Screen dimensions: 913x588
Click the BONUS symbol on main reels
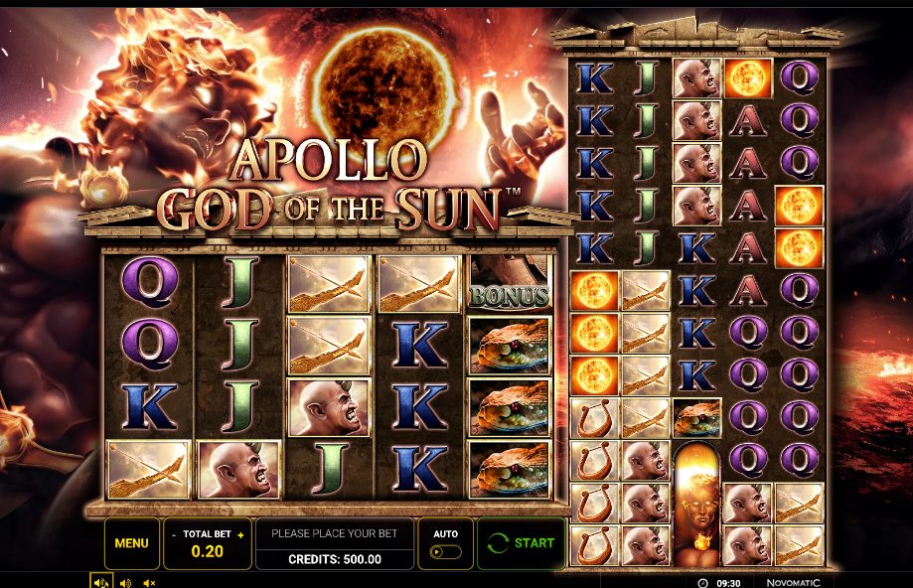coord(510,283)
